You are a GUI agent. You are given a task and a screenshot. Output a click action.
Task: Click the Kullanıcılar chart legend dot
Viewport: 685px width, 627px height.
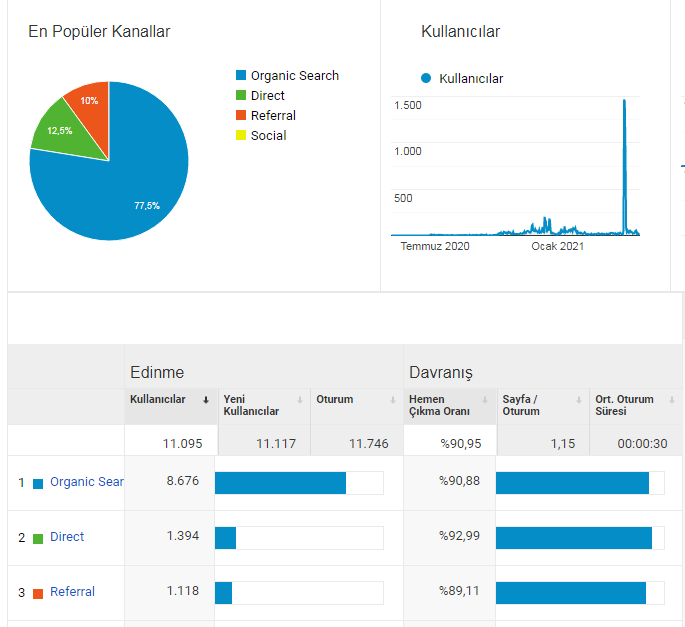[x=426, y=78]
